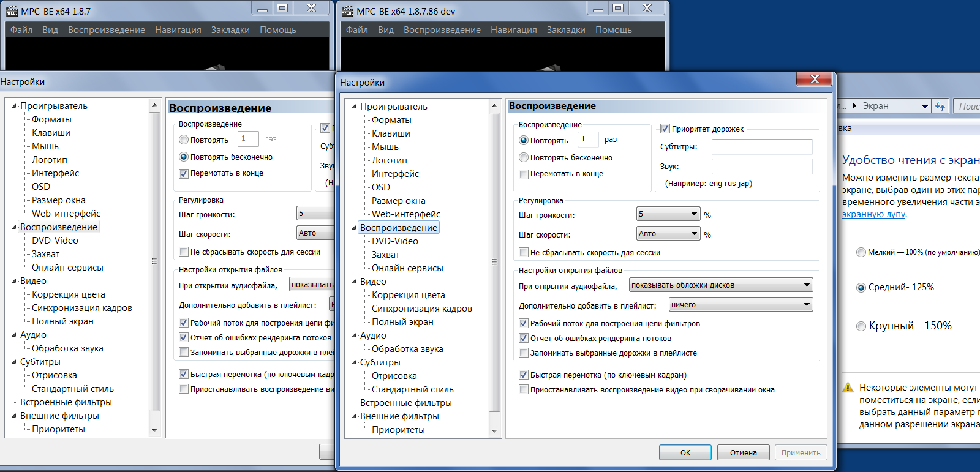This screenshot has width=980, height=472.
Task: Click the OK button in the settings dialog
Action: 685,452
